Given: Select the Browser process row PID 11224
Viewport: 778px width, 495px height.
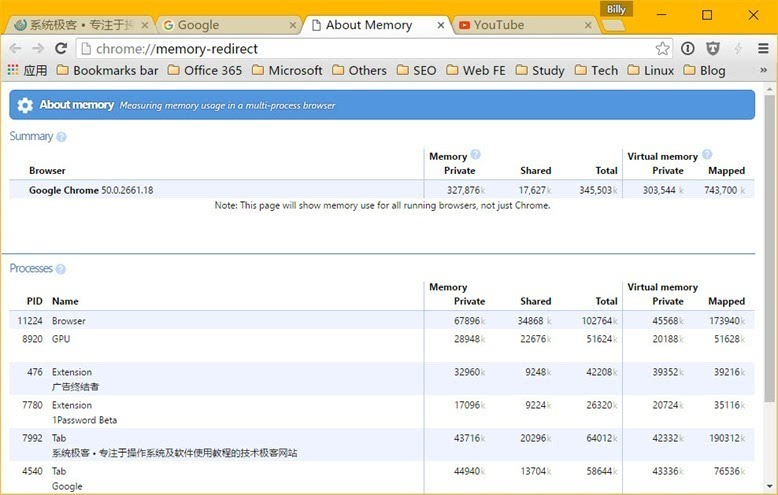Looking at the screenshot, I should [382, 321].
